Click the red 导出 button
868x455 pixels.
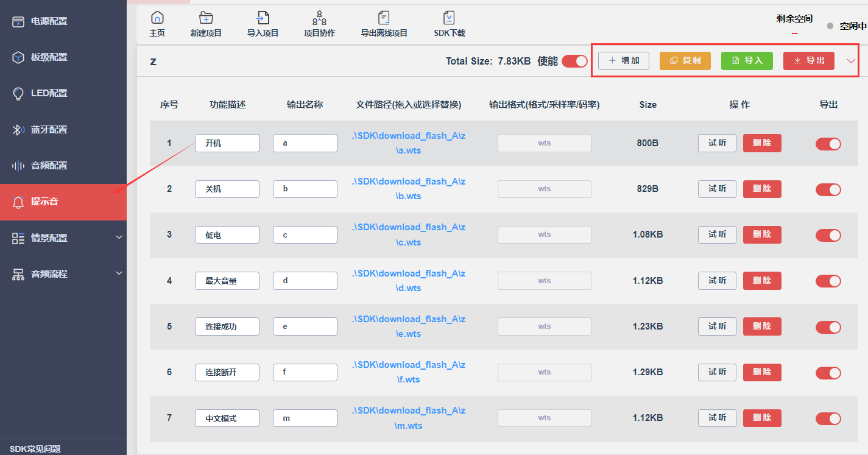pyautogui.click(x=809, y=61)
